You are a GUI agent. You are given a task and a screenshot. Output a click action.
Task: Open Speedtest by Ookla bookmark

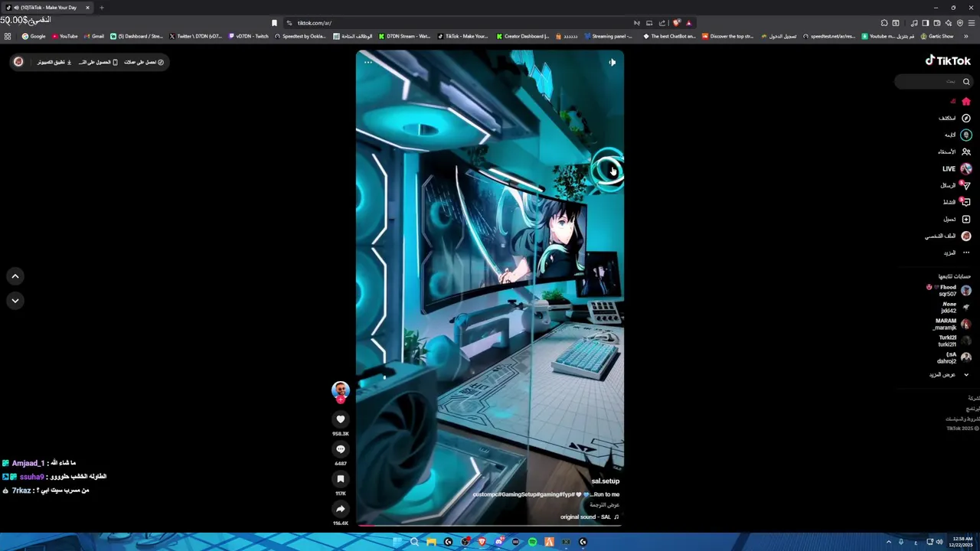(300, 36)
